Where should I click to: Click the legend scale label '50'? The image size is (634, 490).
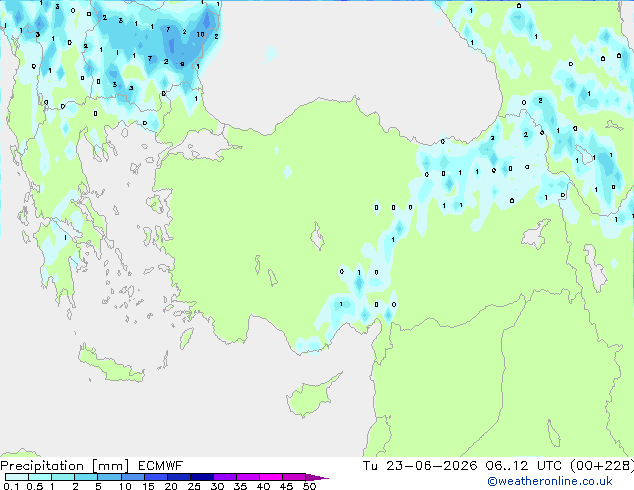(x=310, y=486)
